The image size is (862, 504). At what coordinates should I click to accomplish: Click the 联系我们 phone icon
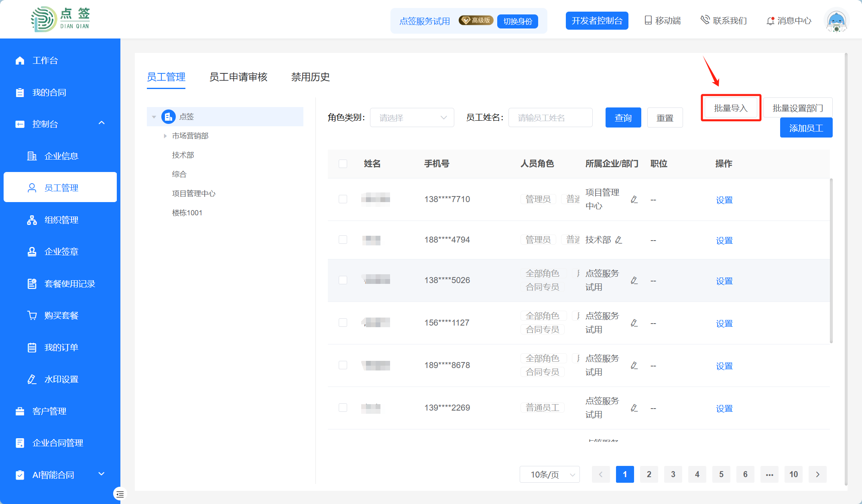(705, 20)
